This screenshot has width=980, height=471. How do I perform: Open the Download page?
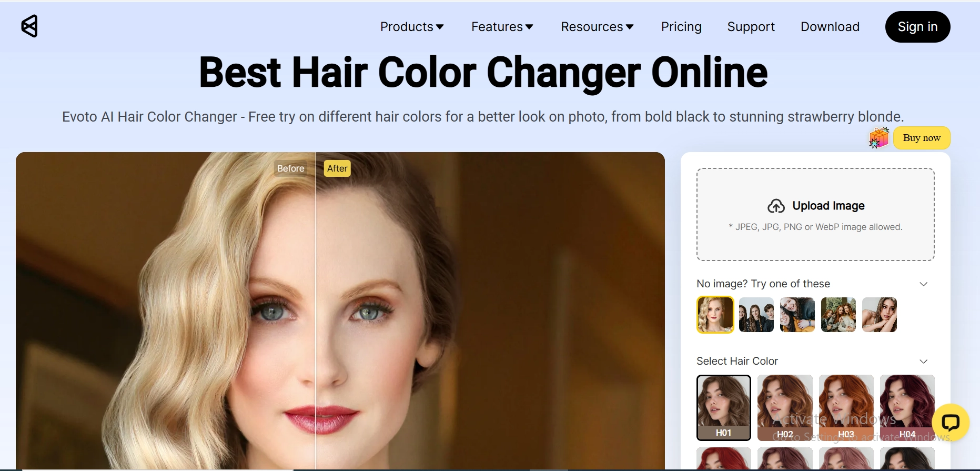[830, 27]
